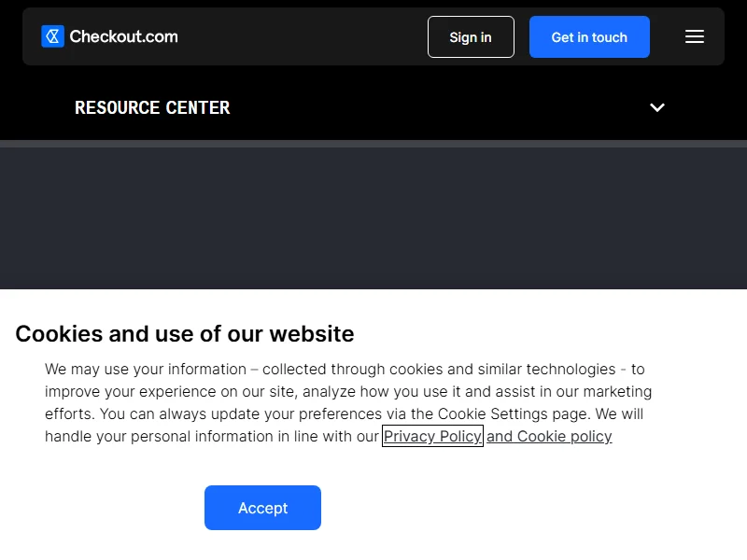
Task: Click the Checkout.com wordmark text
Action: pyautogui.click(x=123, y=36)
